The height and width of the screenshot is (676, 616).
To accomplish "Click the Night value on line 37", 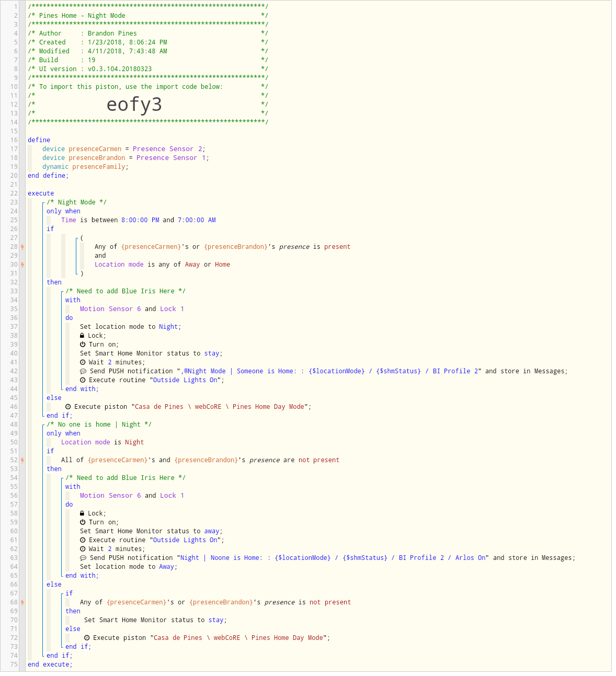I will click(x=168, y=327).
